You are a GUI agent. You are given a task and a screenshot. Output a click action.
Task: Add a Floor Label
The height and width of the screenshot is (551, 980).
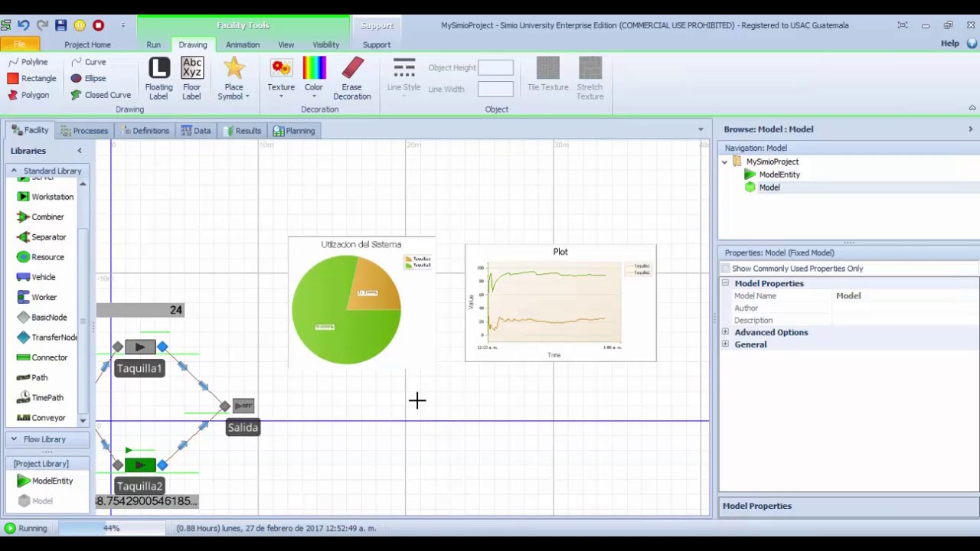(192, 79)
